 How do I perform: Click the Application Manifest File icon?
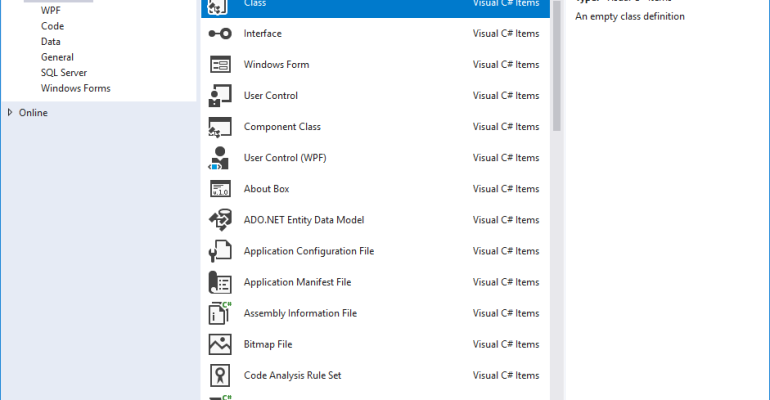pyautogui.click(x=220, y=282)
